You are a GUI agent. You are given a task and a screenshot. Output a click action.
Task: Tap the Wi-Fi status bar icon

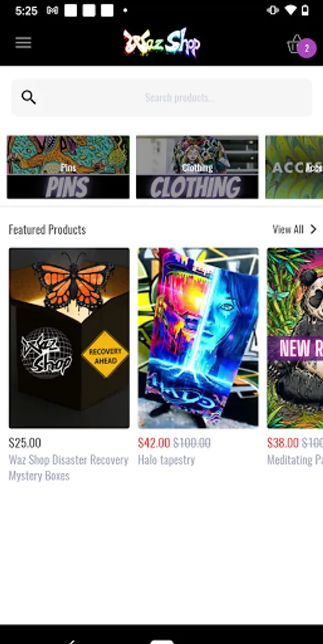(291, 10)
